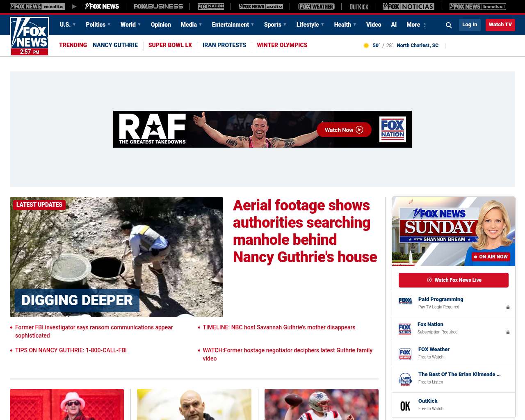525x420 pixels.
Task: Click the Log In button
Action: coord(470,25)
